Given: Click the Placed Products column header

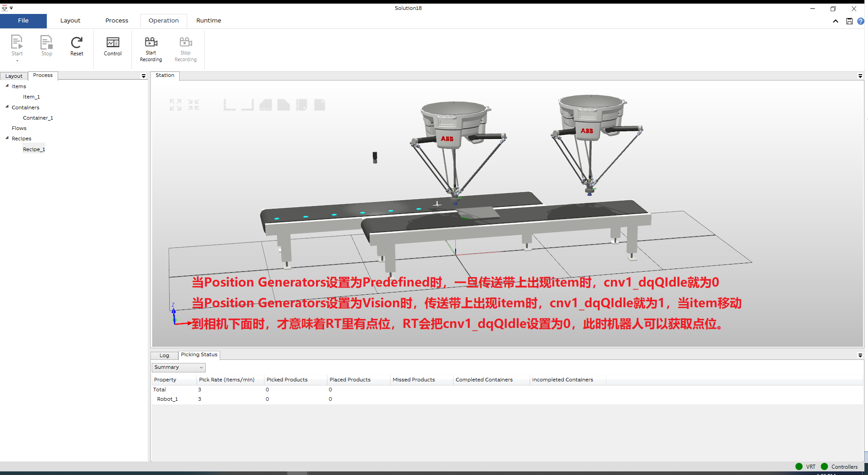Looking at the screenshot, I should (x=358, y=380).
